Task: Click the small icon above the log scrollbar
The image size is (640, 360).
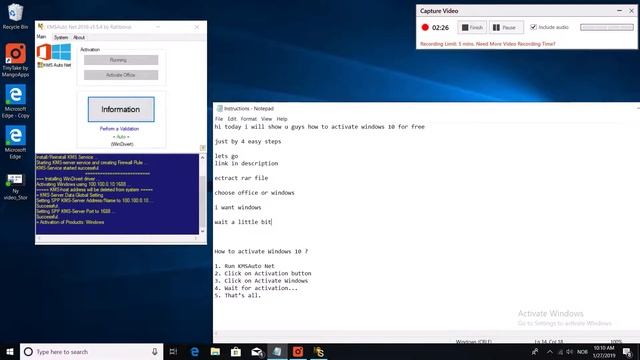Action: pyautogui.click(x=202, y=148)
